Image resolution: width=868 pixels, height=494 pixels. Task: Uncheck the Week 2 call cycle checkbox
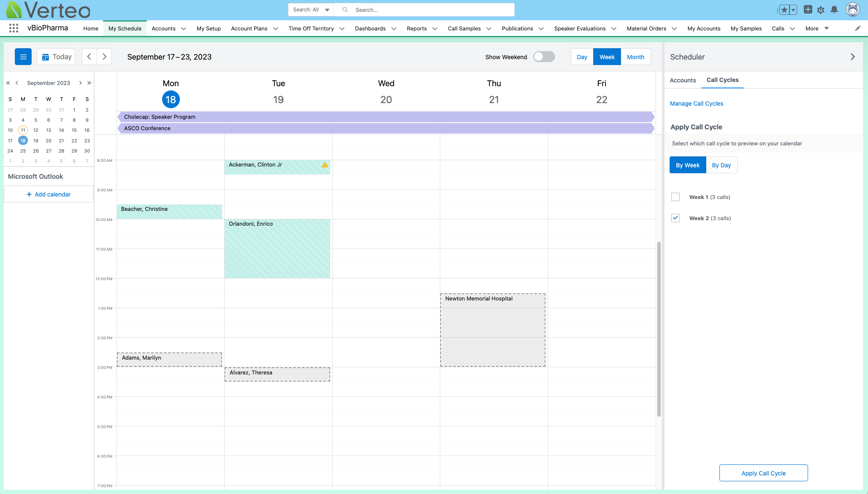(x=675, y=218)
